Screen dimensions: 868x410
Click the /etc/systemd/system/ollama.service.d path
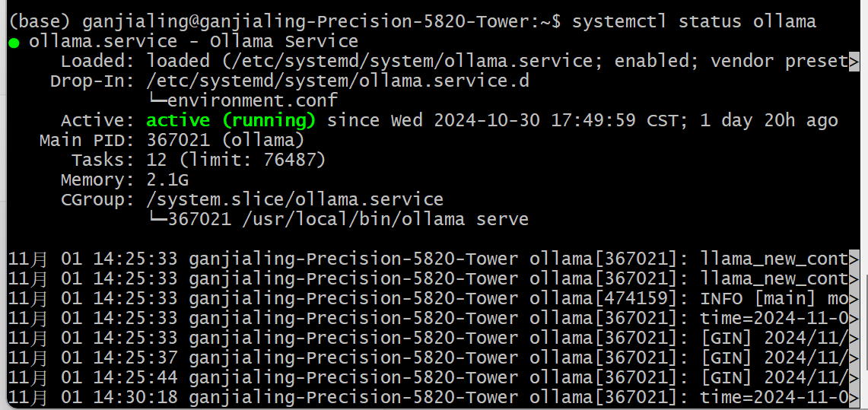(x=338, y=81)
